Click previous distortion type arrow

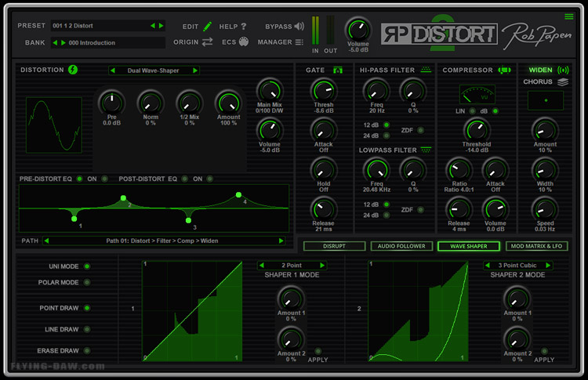(112, 71)
